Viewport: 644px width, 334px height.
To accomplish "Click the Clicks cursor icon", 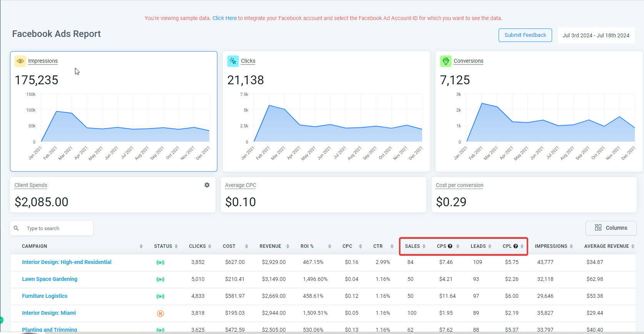I will (x=233, y=61).
